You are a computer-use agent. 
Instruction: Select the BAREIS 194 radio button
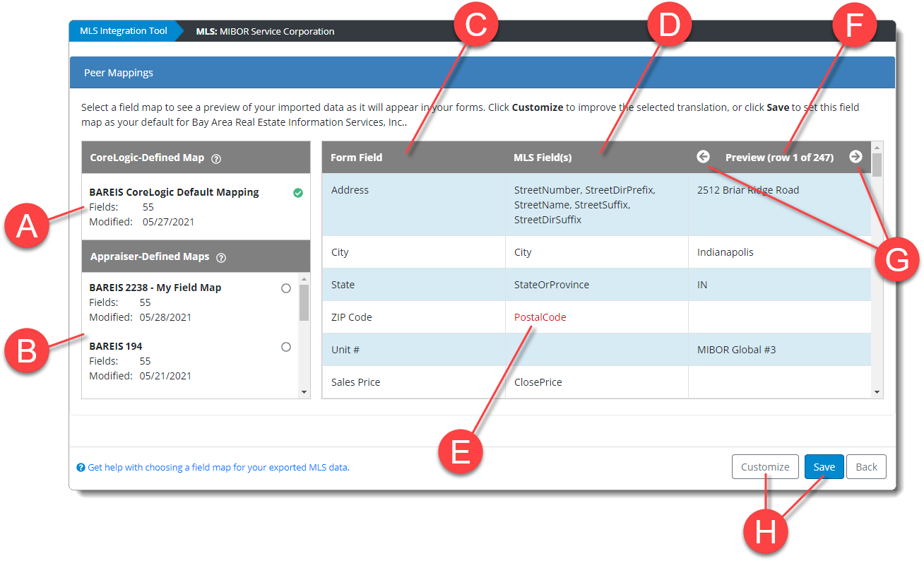pos(286,347)
